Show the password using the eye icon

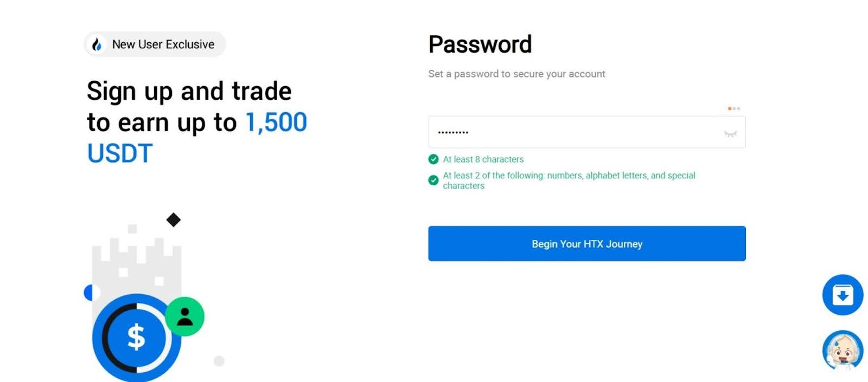coord(730,133)
